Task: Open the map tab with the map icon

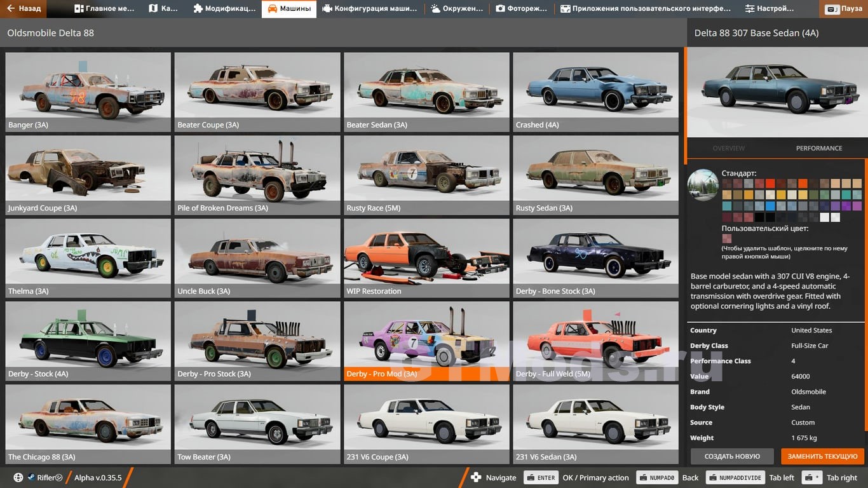Action: pos(163,9)
